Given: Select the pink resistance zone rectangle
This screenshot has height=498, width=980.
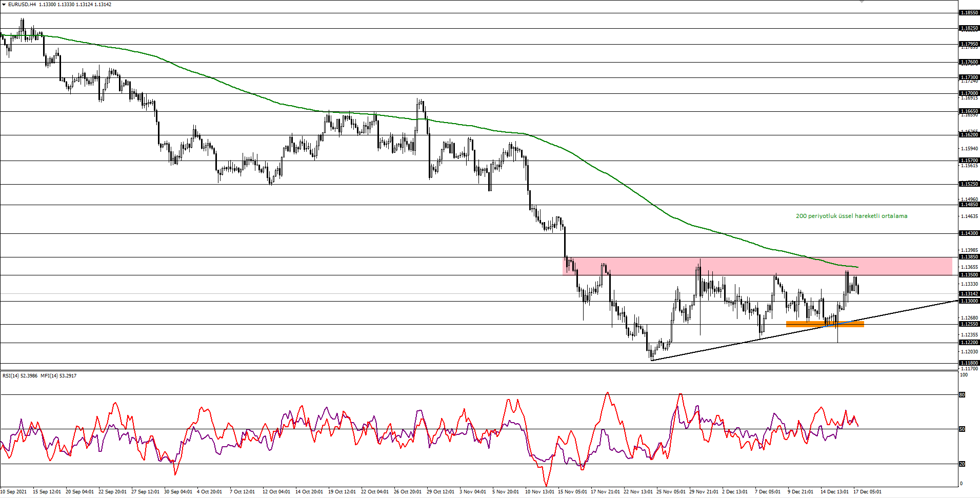Looking at the screenshot, I should [757, 266].
